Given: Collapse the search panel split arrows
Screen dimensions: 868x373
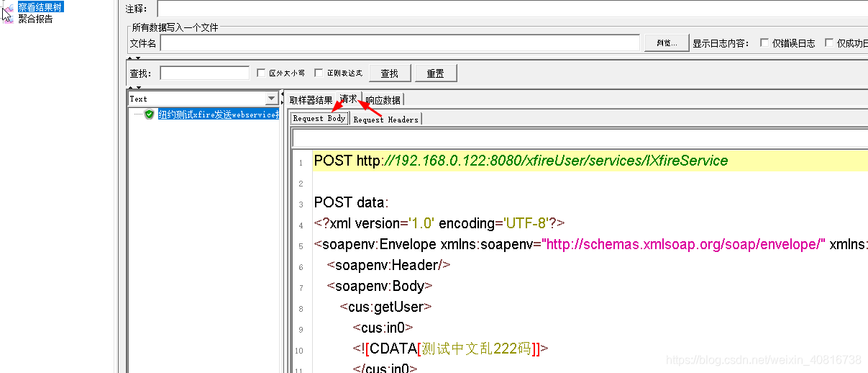Looking at the screenshot, I should pyautogui.click(x=134, y=87).
